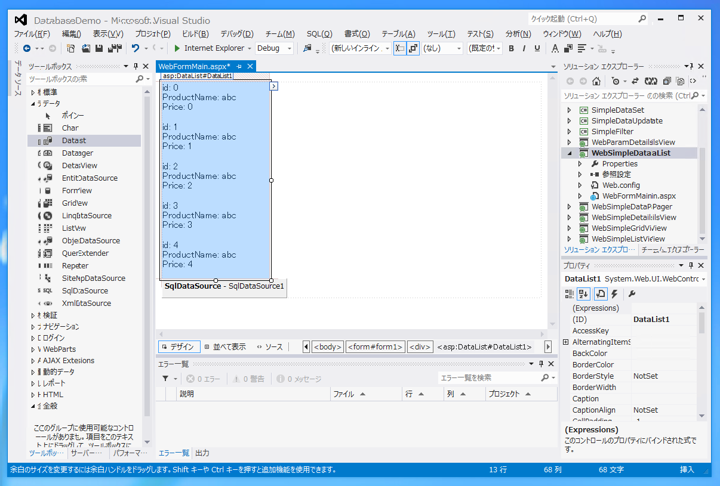The image size is (720, 486).
Task: Click the Save All toolbar icon
Action: pyautogui.click(x=114, y=48)
